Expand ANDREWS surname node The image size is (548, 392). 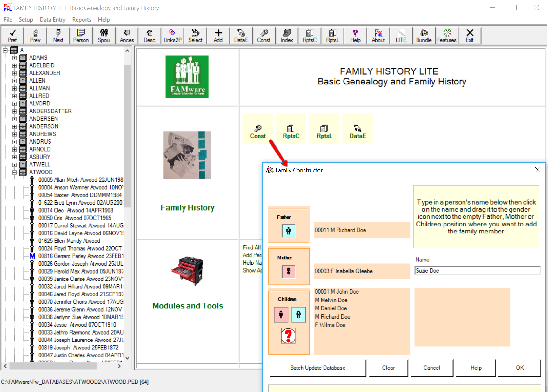tap(14, 134)
